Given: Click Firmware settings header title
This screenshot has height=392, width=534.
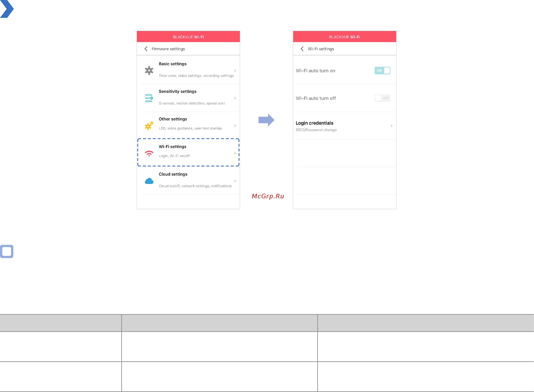Looking at the screenshot, I should pos(168,49).
